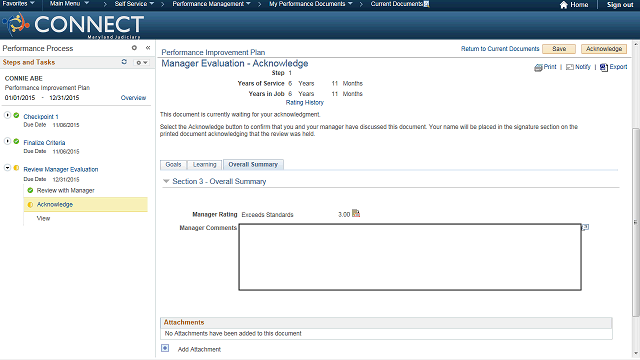Sign out of CONNECT
This screenshot has width=640, height=360.
pos(620,4)
